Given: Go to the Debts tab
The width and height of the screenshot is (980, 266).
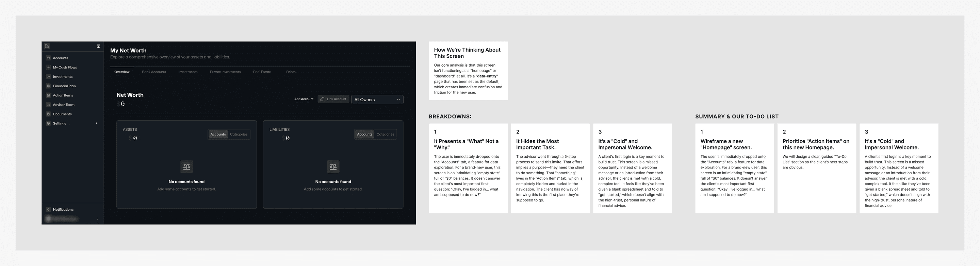Looking at the screenshot, I should (x=291, y=72).
